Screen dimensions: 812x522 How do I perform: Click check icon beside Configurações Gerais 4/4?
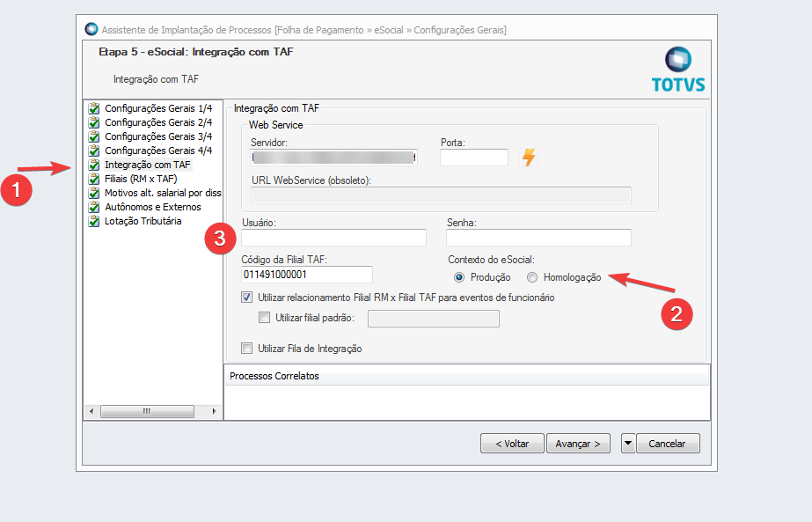pos(94,151)
